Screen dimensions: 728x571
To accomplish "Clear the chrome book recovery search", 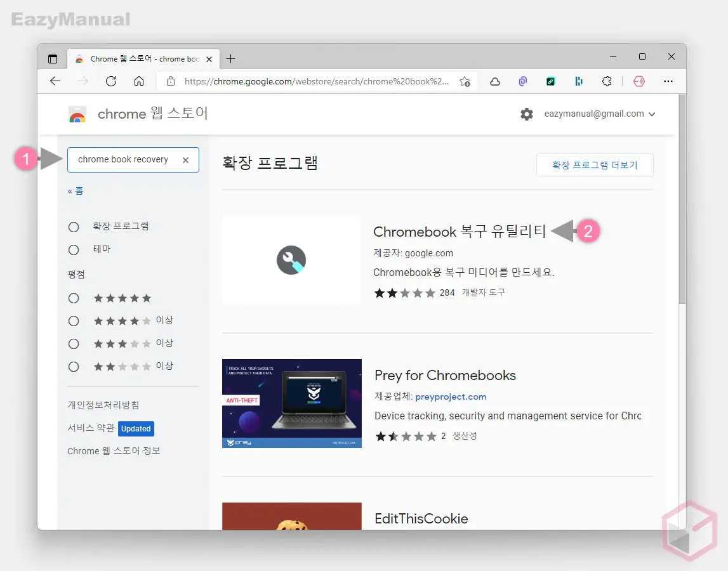I will pos(185,160).
